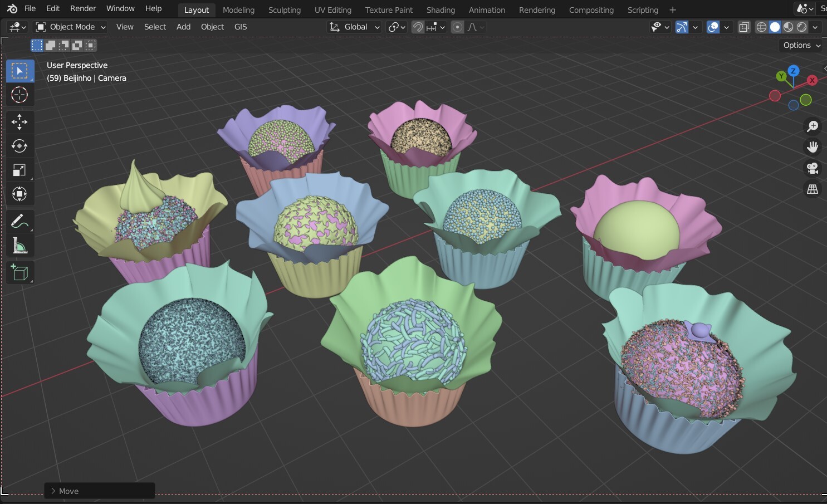Viewport: 827px width, 504px height.
Task: Toggle camera view in viewport
Action: point(813,168)
